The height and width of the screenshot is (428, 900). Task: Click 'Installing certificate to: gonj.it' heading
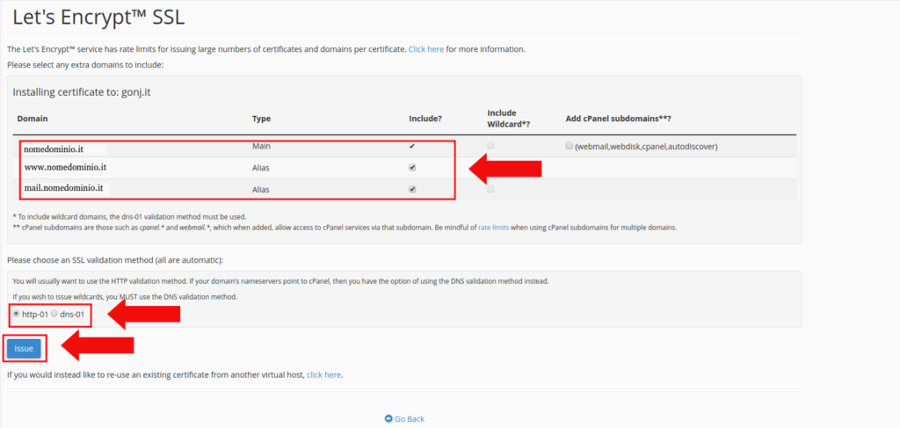tap(82, 92)
